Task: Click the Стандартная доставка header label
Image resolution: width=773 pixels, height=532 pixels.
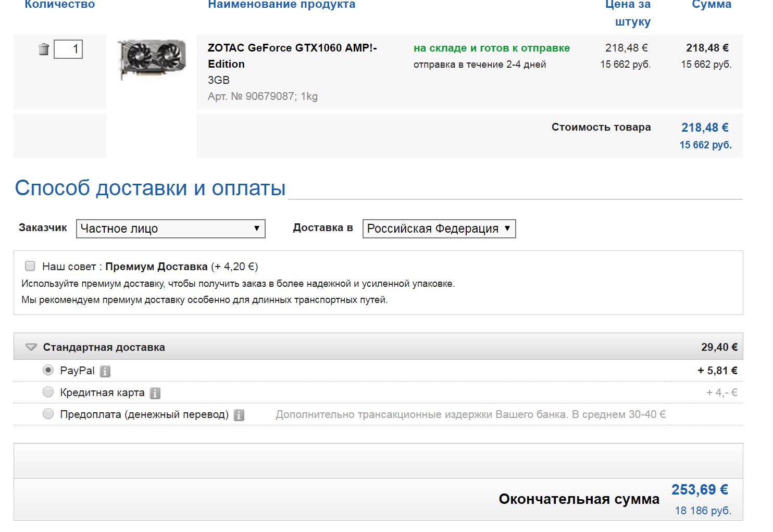Action: tap(104, 347)
